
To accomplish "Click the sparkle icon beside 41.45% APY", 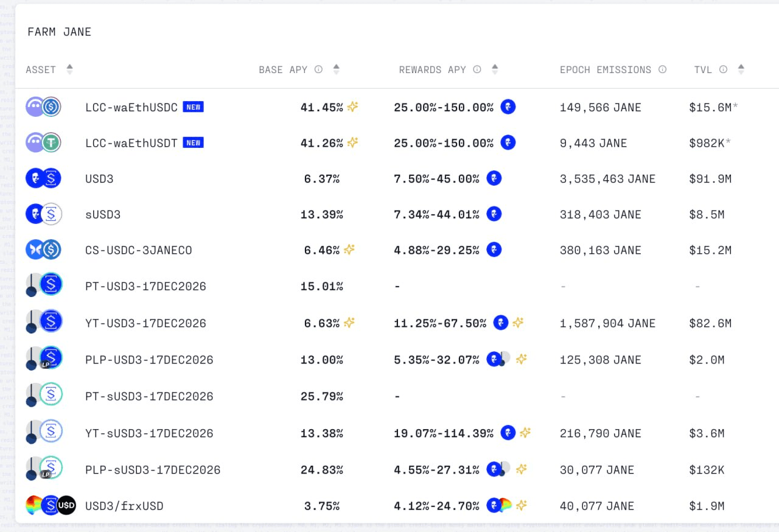I will pos(352,107).
